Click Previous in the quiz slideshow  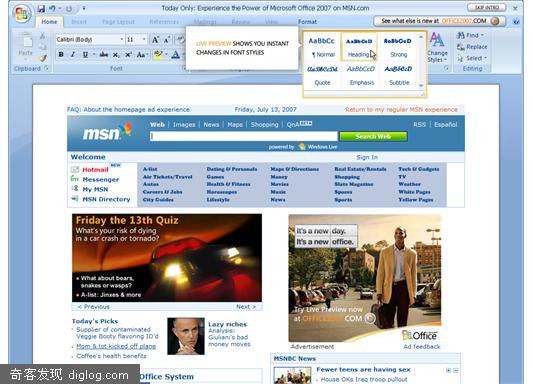(94, 307)
